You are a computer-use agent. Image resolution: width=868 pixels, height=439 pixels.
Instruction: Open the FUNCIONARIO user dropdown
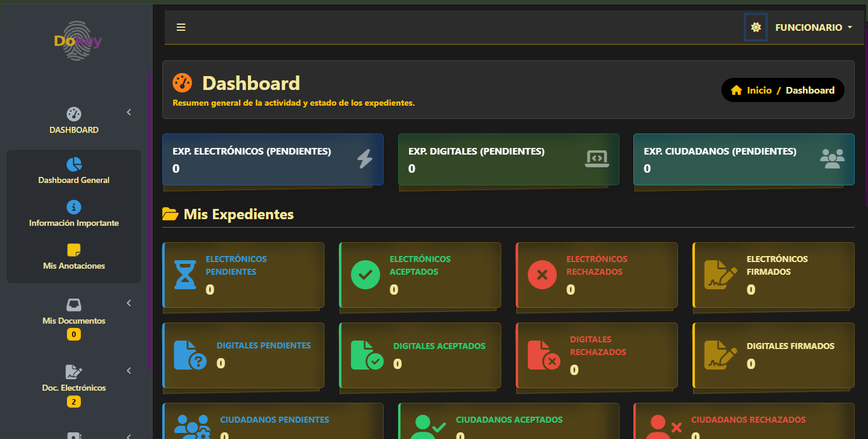click(x=813, y=28)
